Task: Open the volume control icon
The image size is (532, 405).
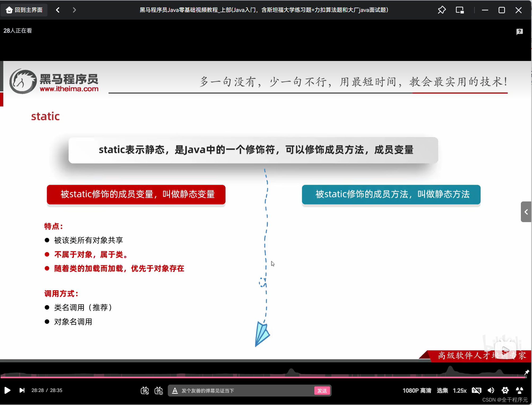Action: 491,390
